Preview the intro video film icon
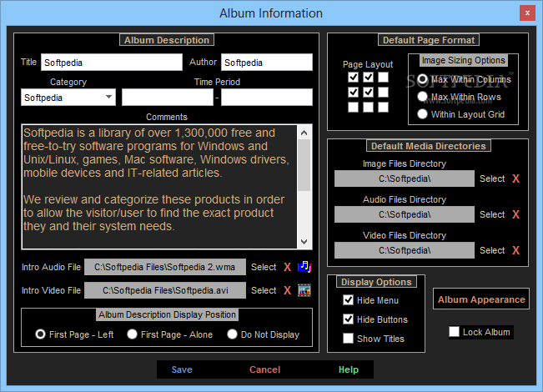Viewport: 543px width, 392px height. click(304, 290)
